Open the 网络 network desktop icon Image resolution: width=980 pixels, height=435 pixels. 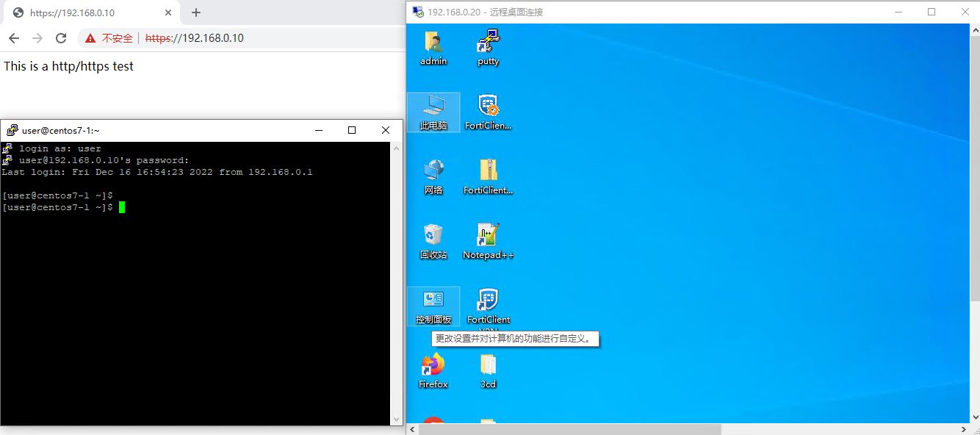pyautogui.click(x=433, y=173)
